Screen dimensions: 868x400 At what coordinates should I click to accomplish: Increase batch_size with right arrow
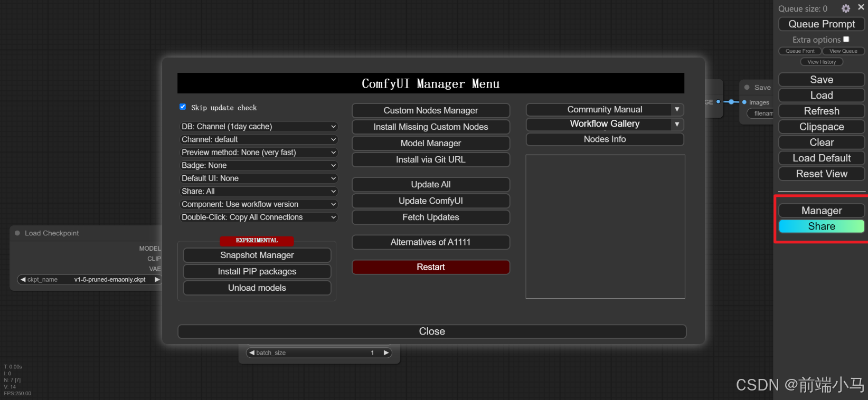[386, 353]
